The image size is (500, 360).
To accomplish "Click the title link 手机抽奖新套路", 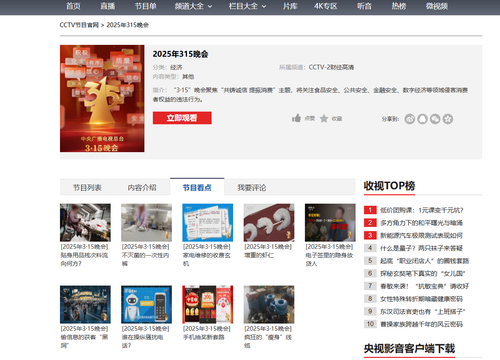I will (x=207, y=333).
